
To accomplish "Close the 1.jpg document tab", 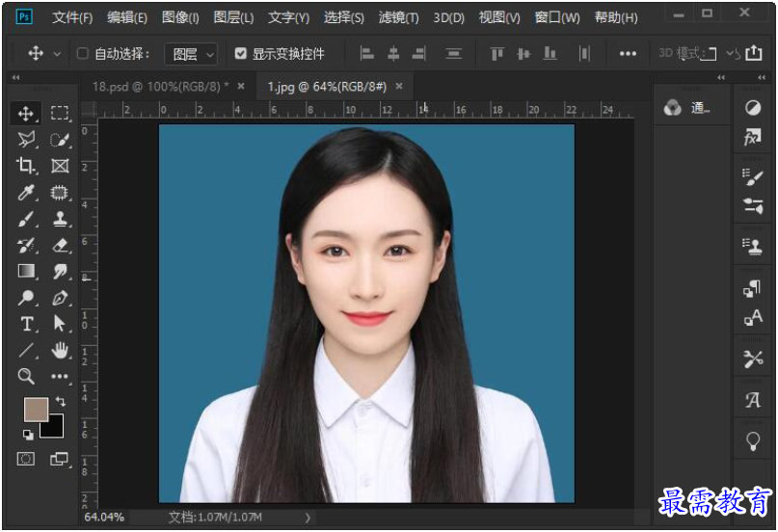I will (x=399, y=87).
